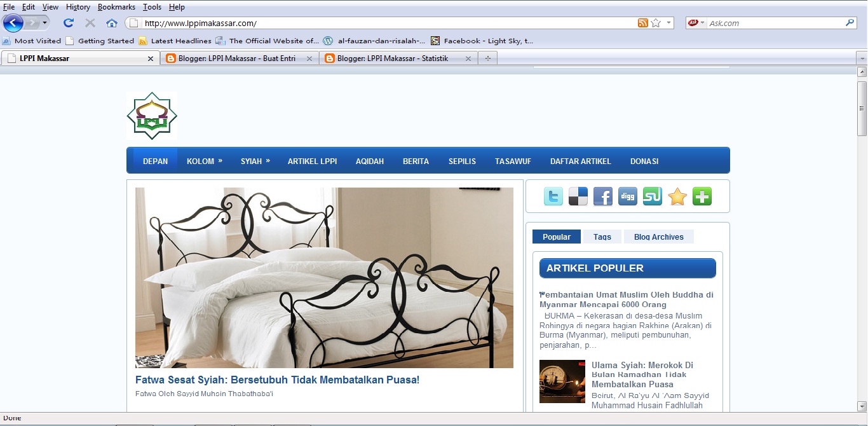868x426 pixels.
Task: Click the URL address field
Action: coord(389,23)
